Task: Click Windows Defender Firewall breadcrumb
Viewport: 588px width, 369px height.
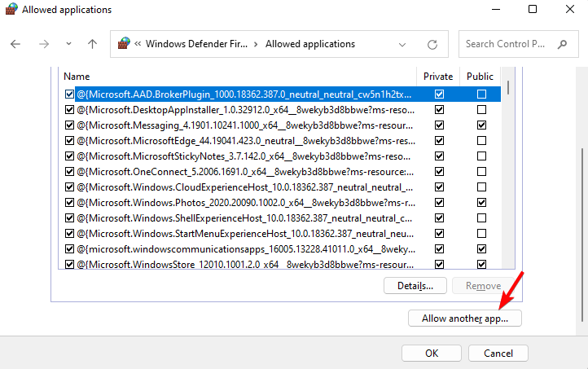Action: [196, 44]
